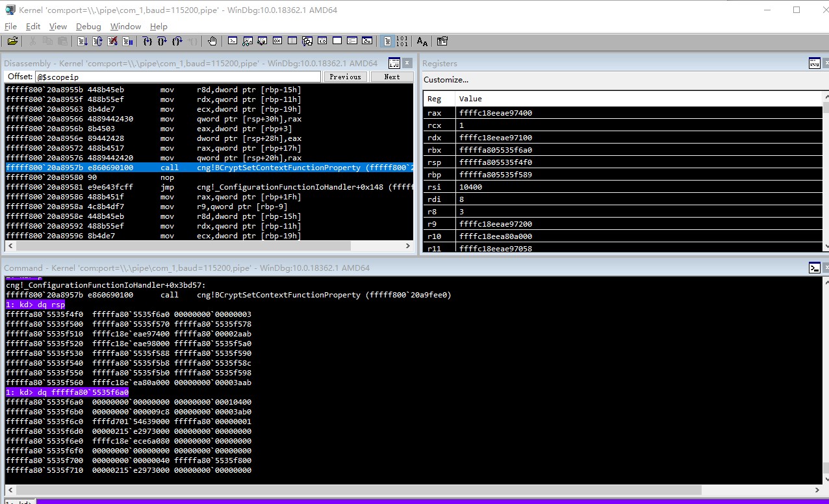Click the Step Out toolbar icon

coord(177,41)
